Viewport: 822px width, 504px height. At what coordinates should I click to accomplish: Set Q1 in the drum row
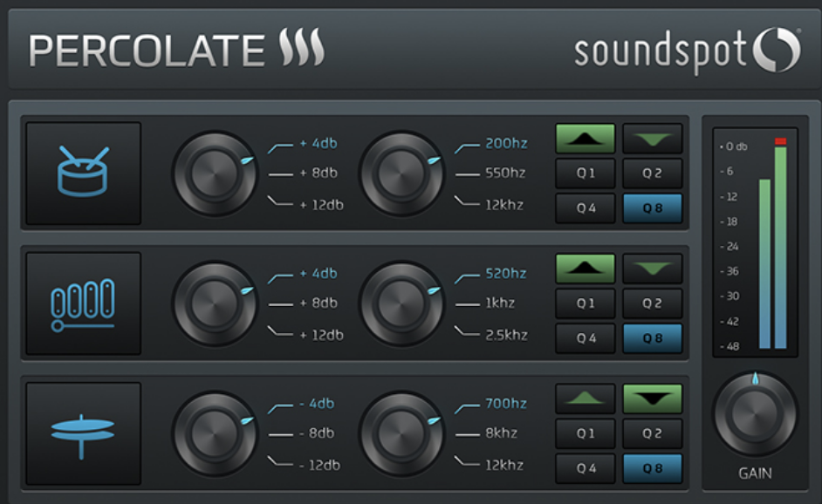(x=585, y=174)
